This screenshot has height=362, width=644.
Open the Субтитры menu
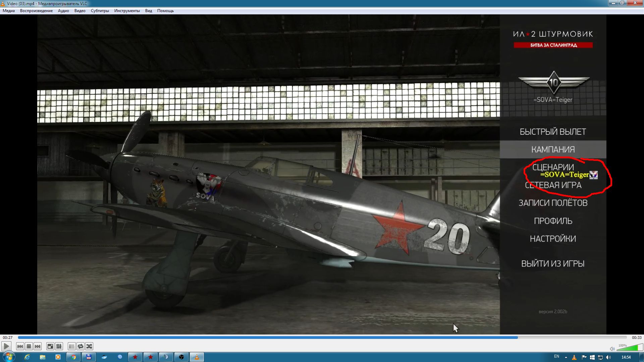[x=100, y=11]
